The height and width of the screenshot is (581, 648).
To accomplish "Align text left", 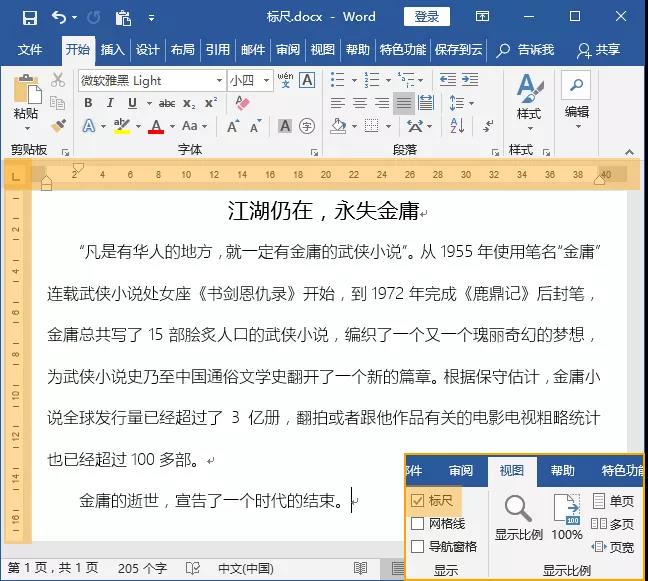I will click(x=338, y=102).
